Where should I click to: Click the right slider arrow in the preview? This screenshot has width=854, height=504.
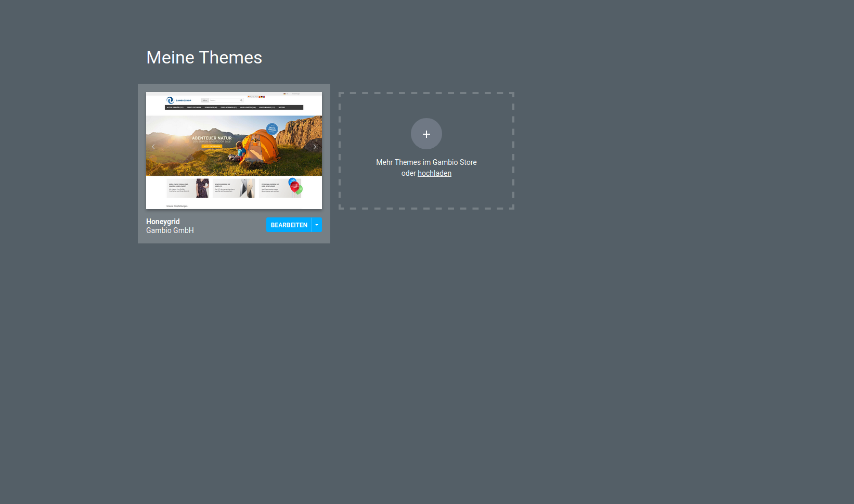[x=315, y=147]
